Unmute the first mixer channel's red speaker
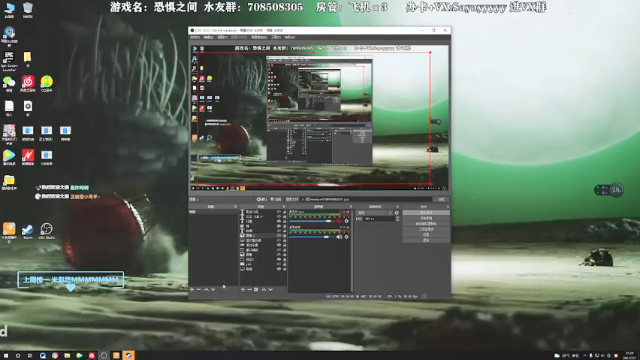The height and width of the screenshot is (360, 640). point(339,221)
